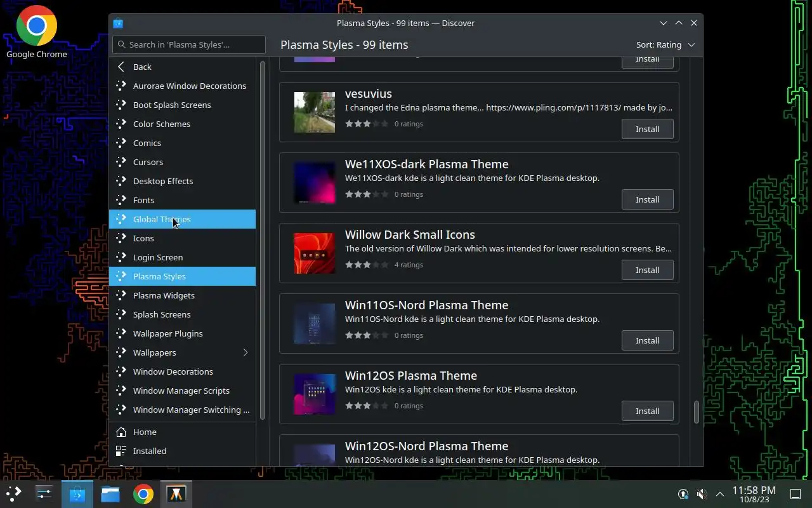
Task: Open the We11XOS-dark theme thumbnail
Action: coord(315,183)
